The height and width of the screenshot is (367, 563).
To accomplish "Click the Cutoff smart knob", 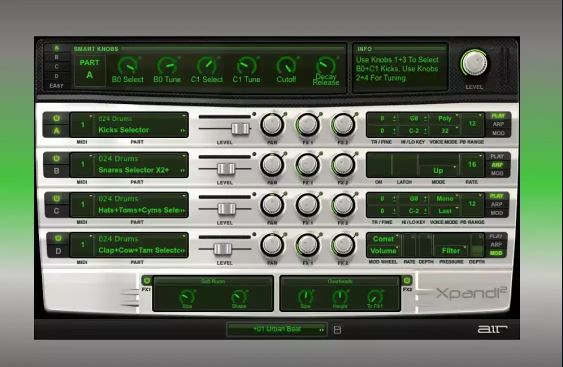I will click(x=286, y=66).
